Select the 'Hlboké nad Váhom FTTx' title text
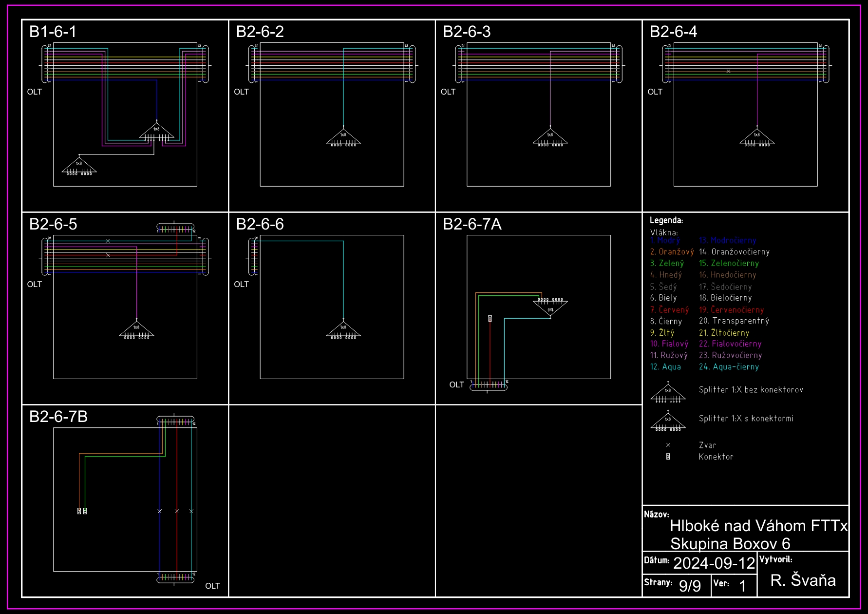 [x=758, y=525]
